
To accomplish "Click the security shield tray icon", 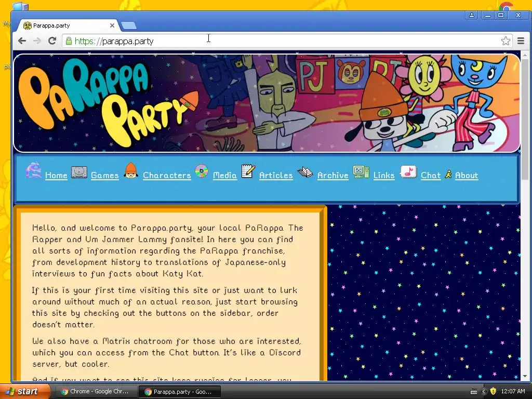I will click(493, 391).
